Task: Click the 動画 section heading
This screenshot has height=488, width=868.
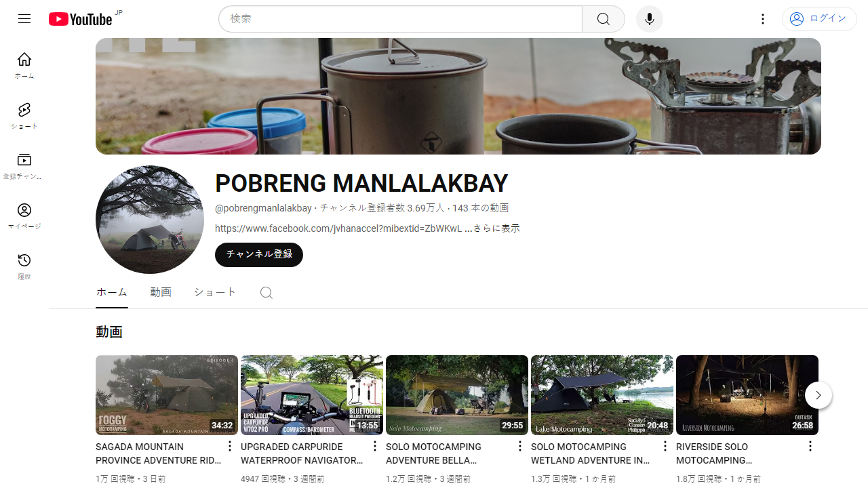Action: pos(109,332)
